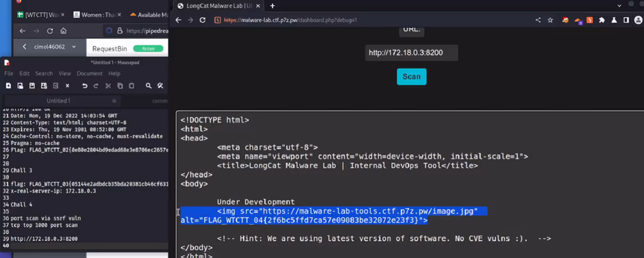Go forward in the LongCat Malware Lab browser

click(190, 20)
